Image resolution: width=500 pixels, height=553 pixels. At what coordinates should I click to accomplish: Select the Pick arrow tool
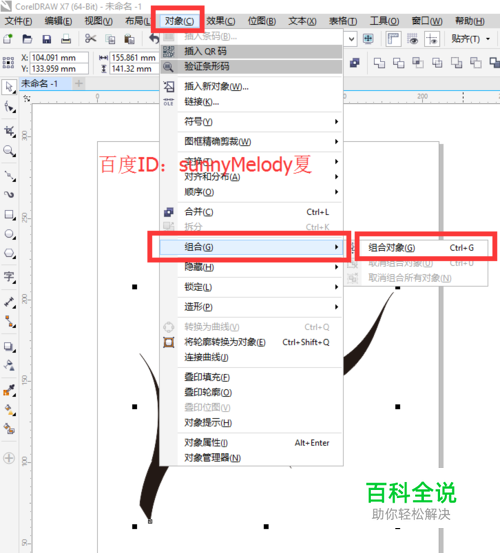pyautogui.click(x=9, y=87)
